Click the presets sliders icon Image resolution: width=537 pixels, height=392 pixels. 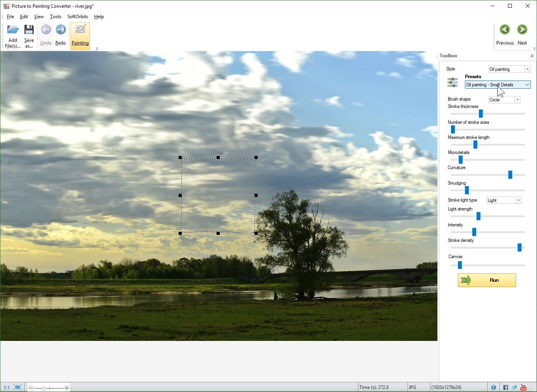click(x=453, y=82)
